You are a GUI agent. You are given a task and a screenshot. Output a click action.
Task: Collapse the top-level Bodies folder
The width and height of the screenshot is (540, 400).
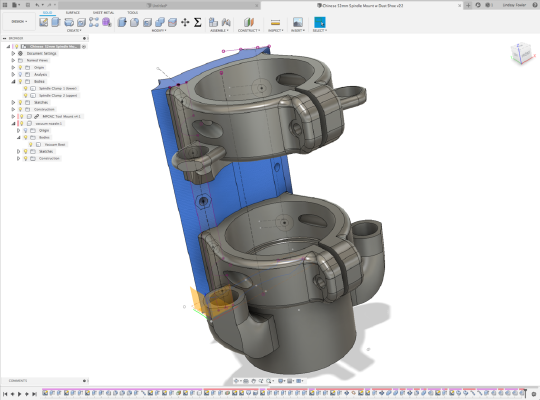tap(13, 82)
